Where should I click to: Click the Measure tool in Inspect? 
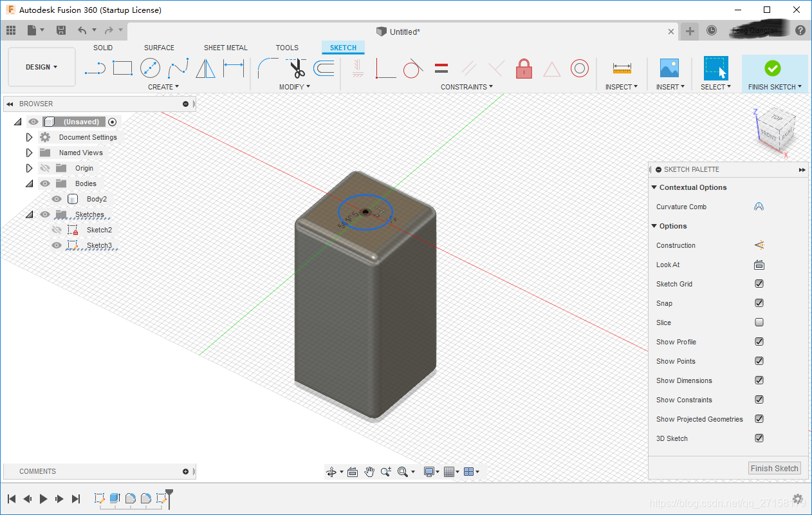click(622, 68)
